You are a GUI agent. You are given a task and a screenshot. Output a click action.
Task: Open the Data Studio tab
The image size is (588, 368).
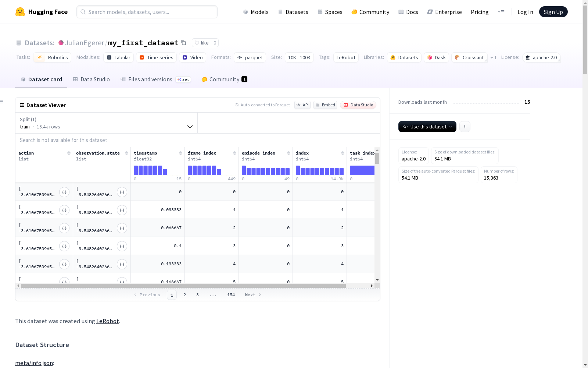92,79
